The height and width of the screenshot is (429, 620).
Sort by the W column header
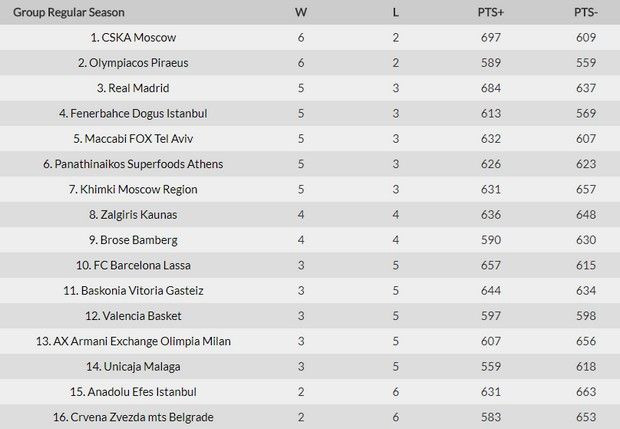(x=301, y=12)
